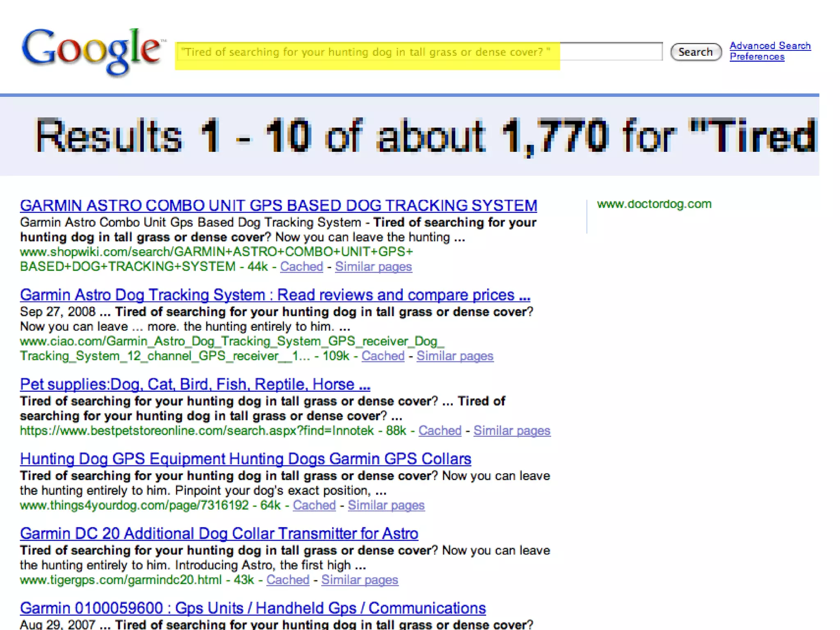Open Garmin 0100059600 Gps Units result

pyautogui.click(x=253, y=608)
